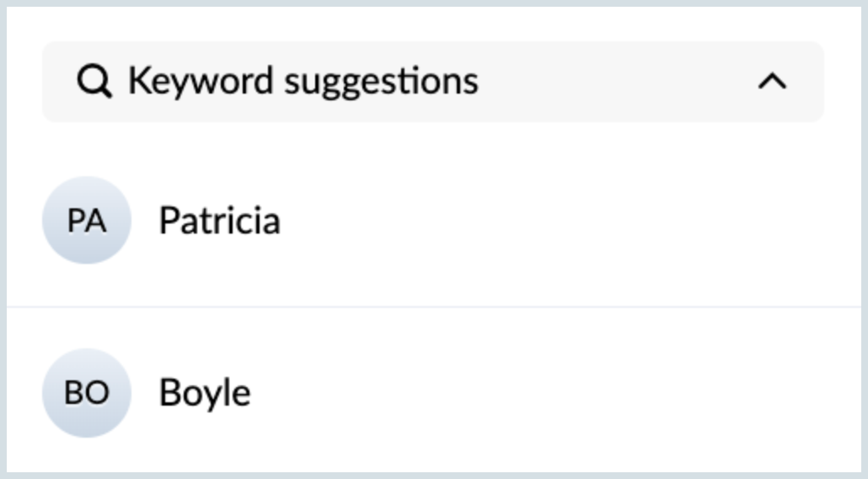Click white space beneath the Boyle row
The width and height of the screenshot is (868, 479).
coord(434,455)
